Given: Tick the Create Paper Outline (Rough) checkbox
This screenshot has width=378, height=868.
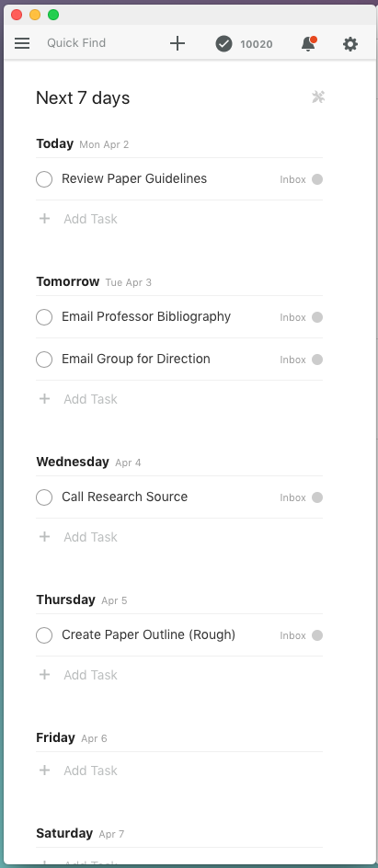Looking at the screenshot, I should 44,635.
